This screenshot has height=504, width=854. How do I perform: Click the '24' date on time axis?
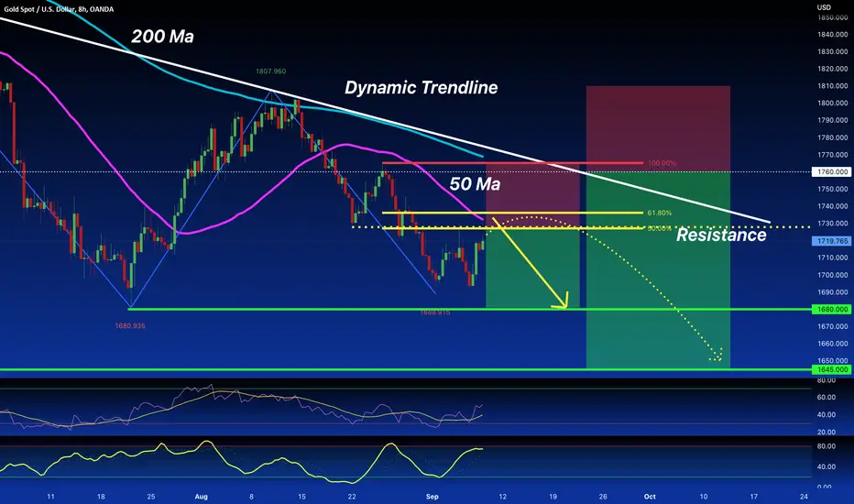pos(804,497)
